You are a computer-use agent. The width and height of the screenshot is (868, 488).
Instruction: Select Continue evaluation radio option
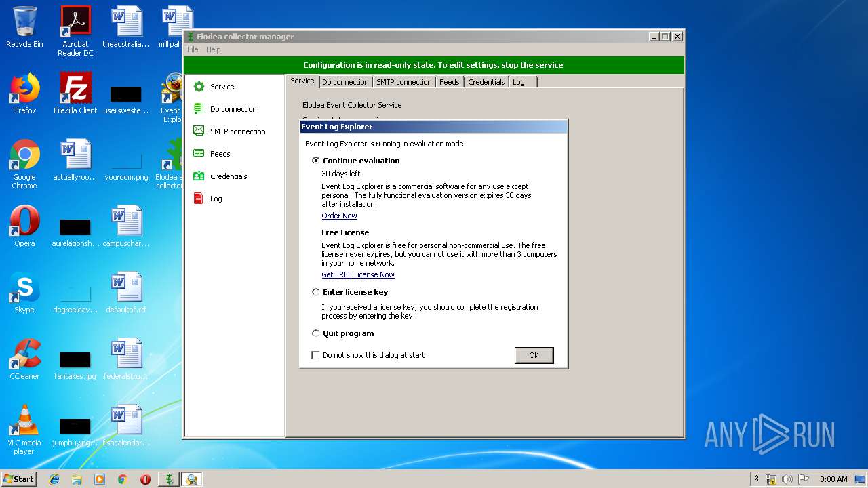(315, 161)
